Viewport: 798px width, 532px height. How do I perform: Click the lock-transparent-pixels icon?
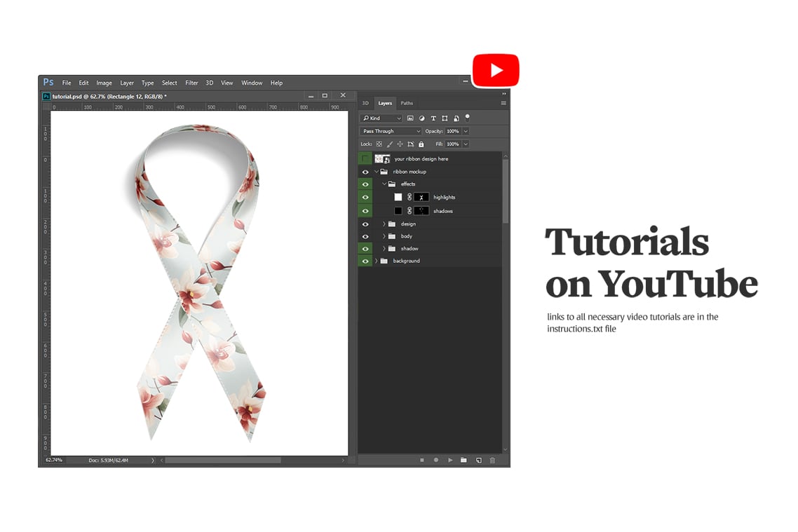379,144
